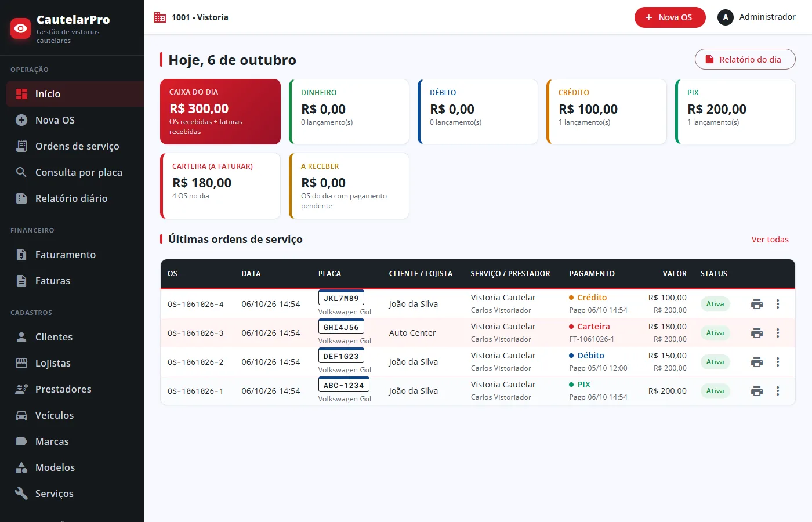The width and height of the screenshot is (812, 522).
Task: Click the Ativa status badge of OS-1061026-2
Action: (x=715, y=362)
